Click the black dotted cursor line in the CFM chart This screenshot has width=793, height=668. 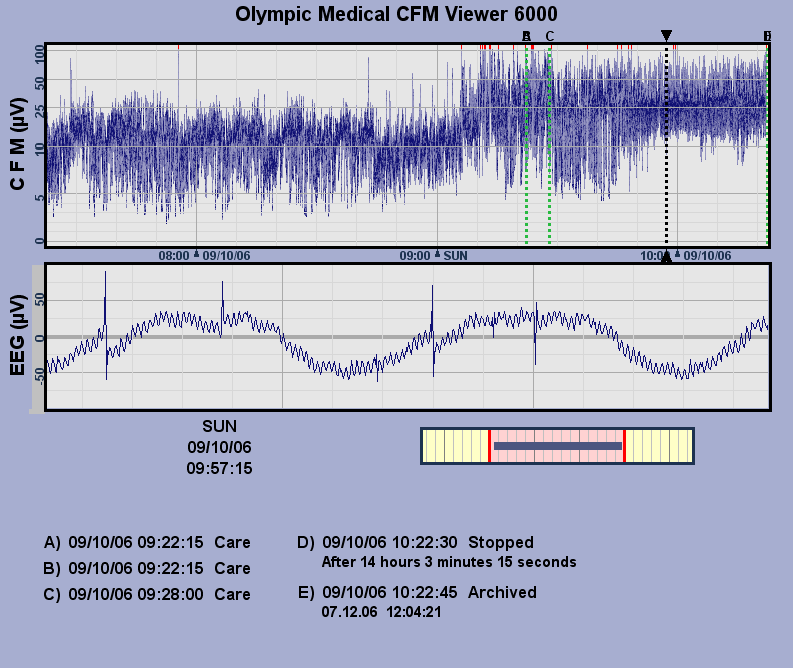coord(666,147)
